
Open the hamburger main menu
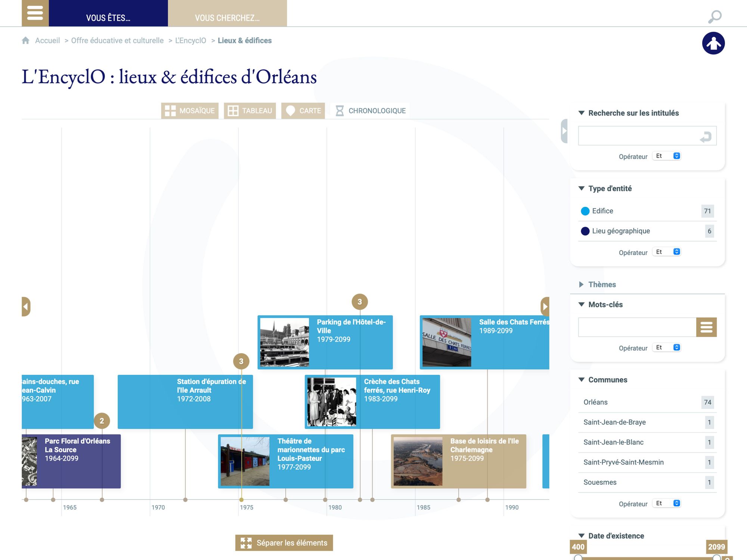pos(35,13)
